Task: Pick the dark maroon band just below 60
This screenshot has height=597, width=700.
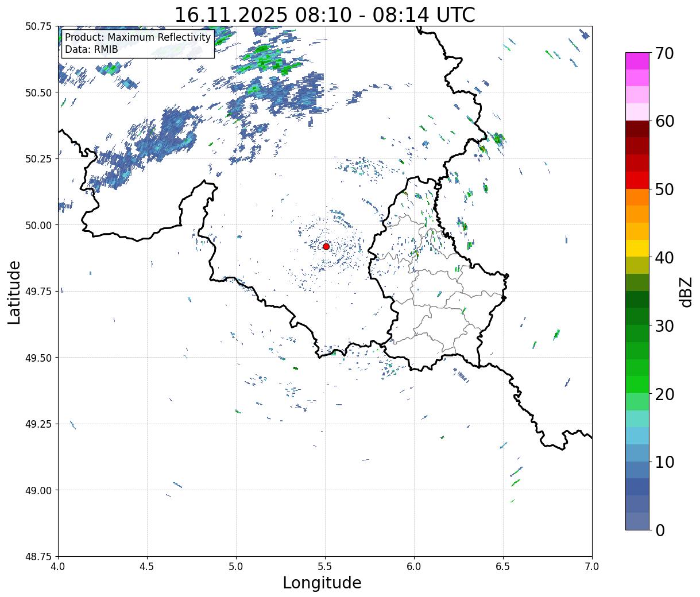Action: coord(637,129)
